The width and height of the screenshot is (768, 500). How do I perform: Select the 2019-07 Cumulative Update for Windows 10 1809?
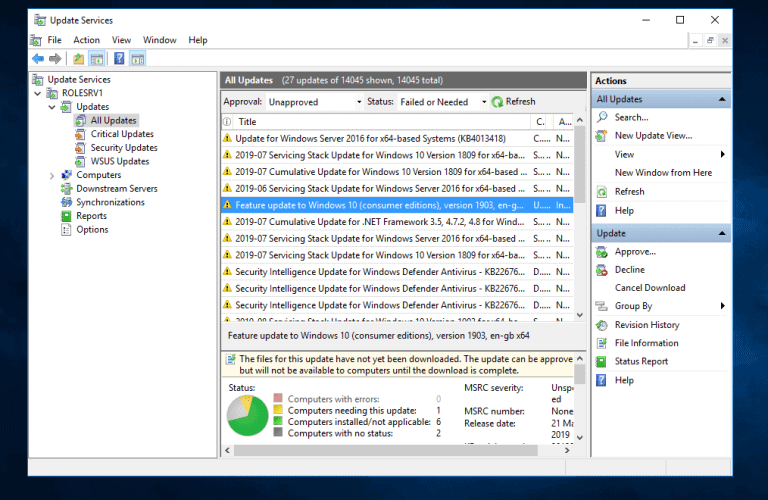pyautogui.click(x=397, y=172)
